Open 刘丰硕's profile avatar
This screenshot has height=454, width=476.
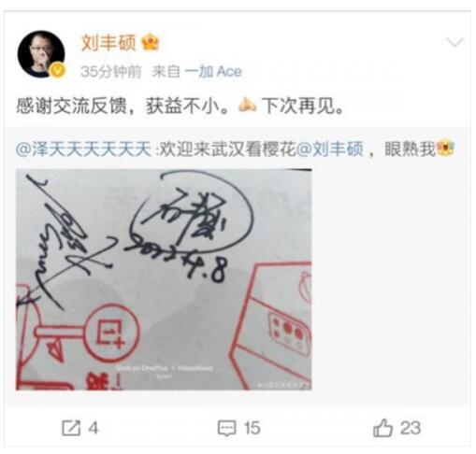(41, 54)
